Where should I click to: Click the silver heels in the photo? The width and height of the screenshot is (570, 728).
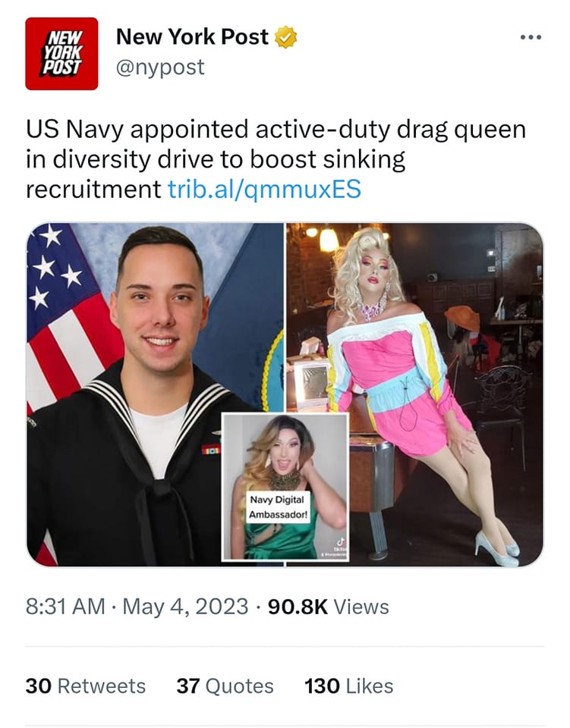[496, 548]
